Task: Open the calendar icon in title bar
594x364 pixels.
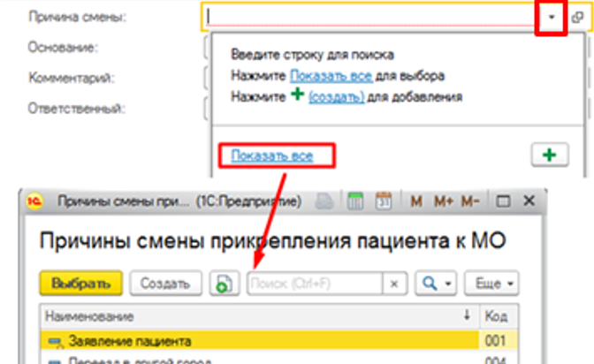Action: [384, 201]
